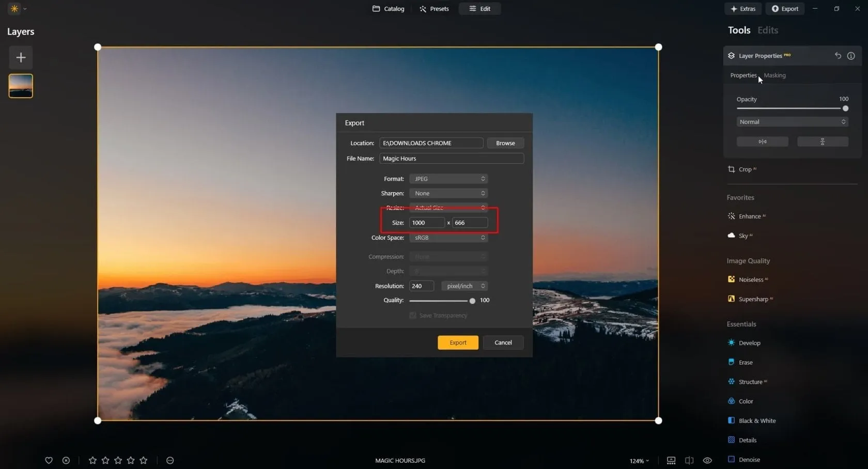This screenshot has width=868, height=469.
Task: Open the Color Space dropdown
Action: coord(448,238)
